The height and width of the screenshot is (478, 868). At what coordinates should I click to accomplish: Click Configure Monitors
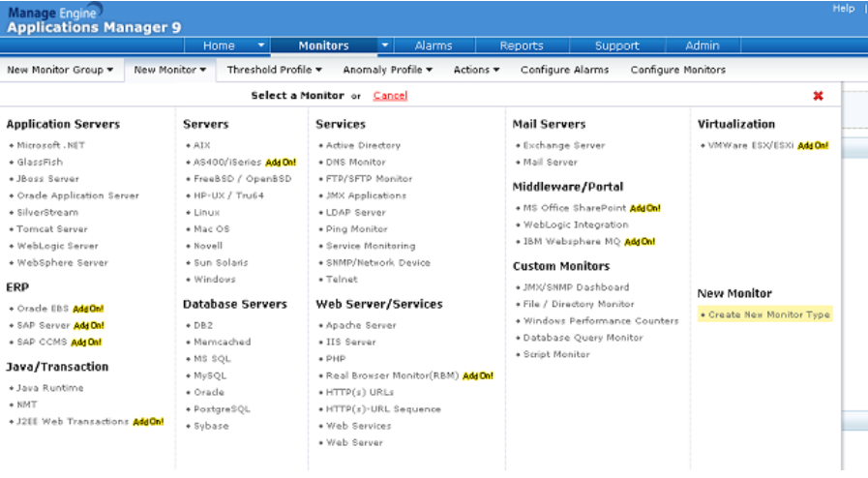(678, 70)
